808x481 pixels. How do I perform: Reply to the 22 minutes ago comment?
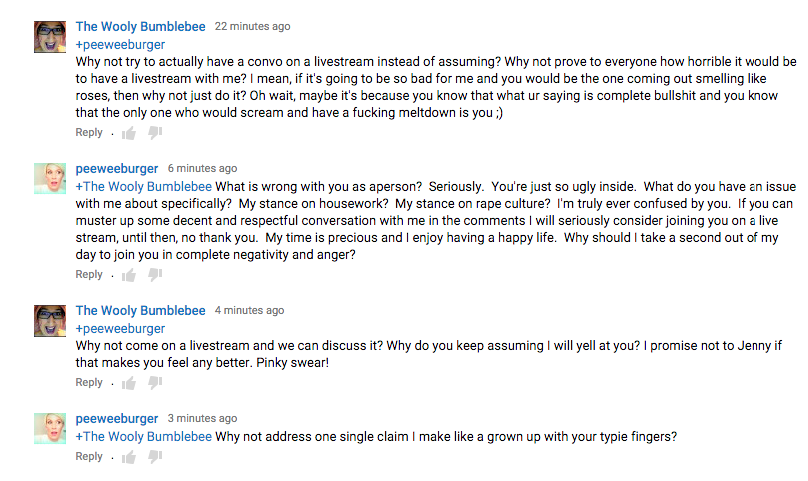(89, 132)
